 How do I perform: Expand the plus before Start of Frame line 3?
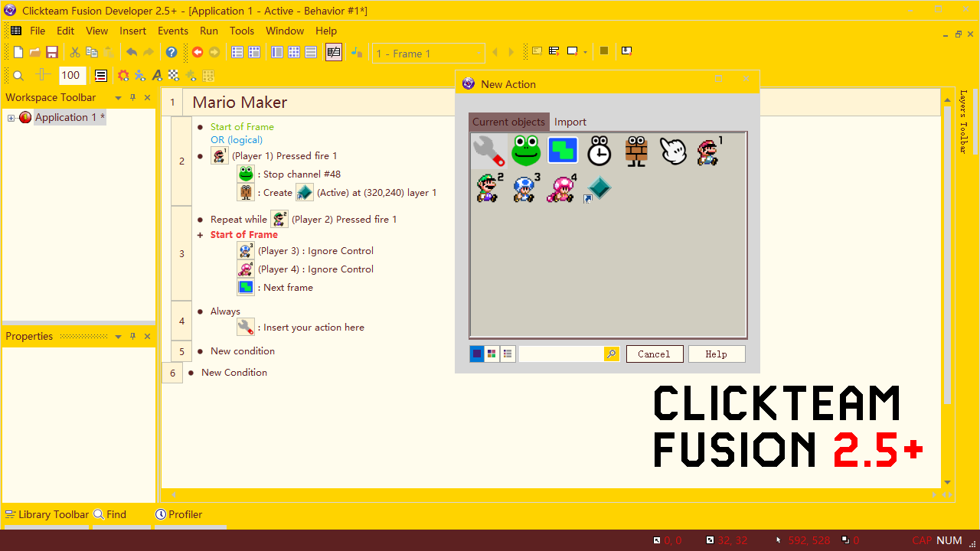coord(201,235)
